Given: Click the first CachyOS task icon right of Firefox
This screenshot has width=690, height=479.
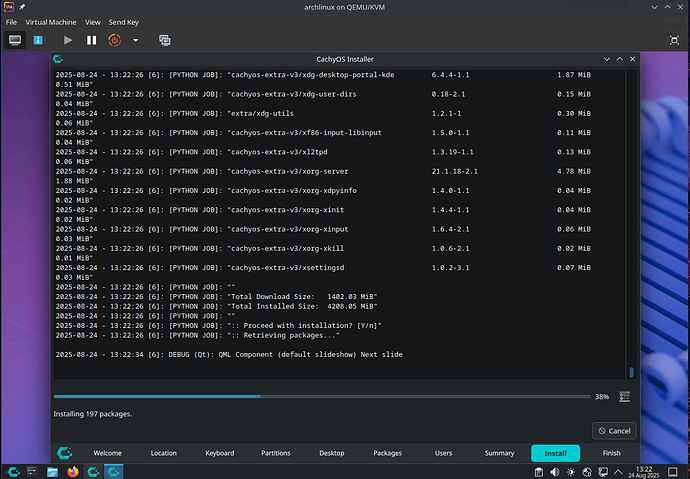Looking at the screenshot, I should point(93,472).
